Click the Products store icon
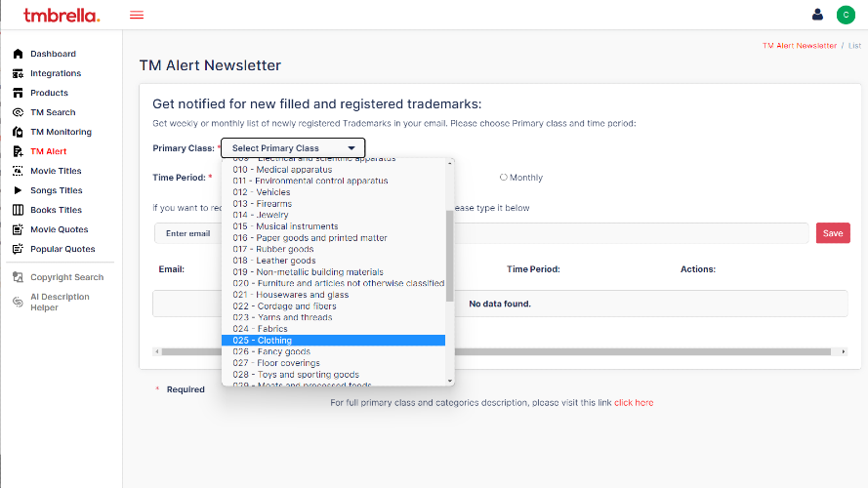 pyautogui.click(x=18, y=93)
